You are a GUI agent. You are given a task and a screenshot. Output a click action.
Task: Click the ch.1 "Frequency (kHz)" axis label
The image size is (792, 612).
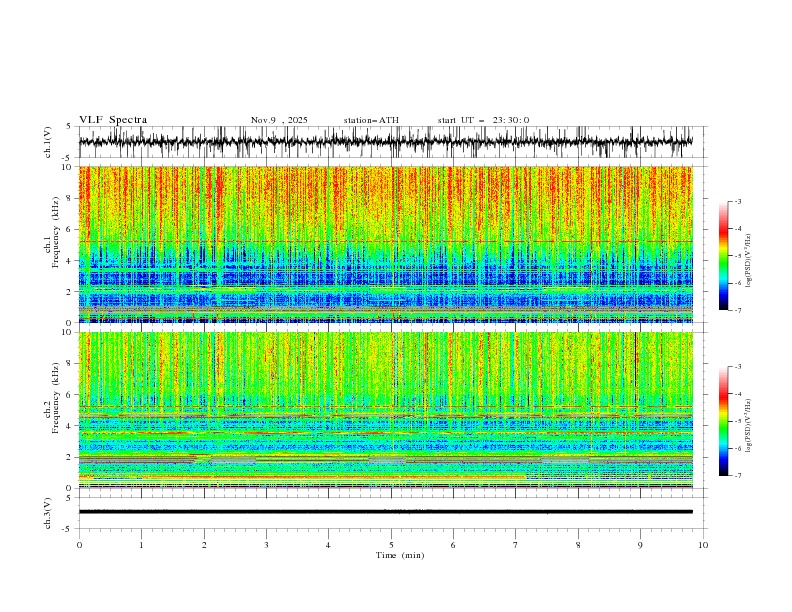coord(55,233)
